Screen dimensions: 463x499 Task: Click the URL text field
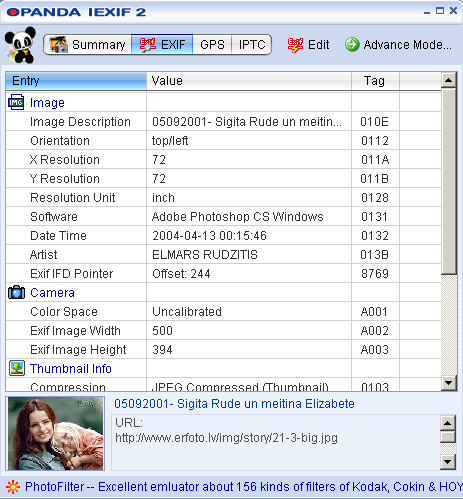[275, 443]
